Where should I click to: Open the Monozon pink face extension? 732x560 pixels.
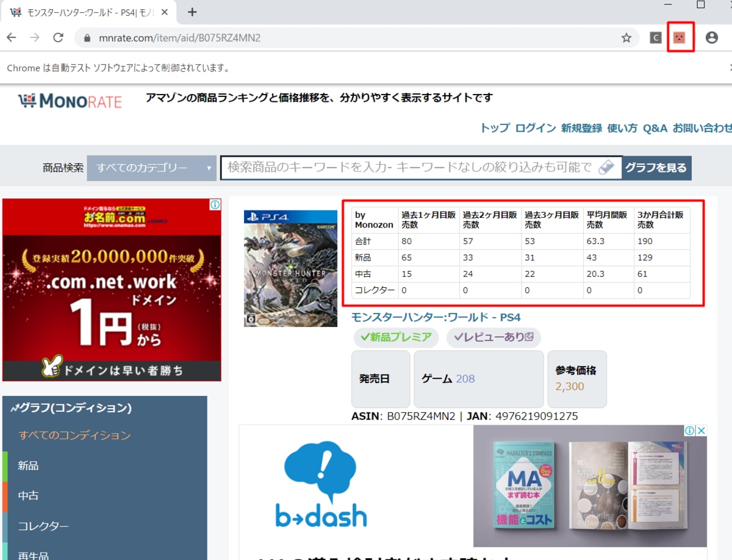pos(679,38)
